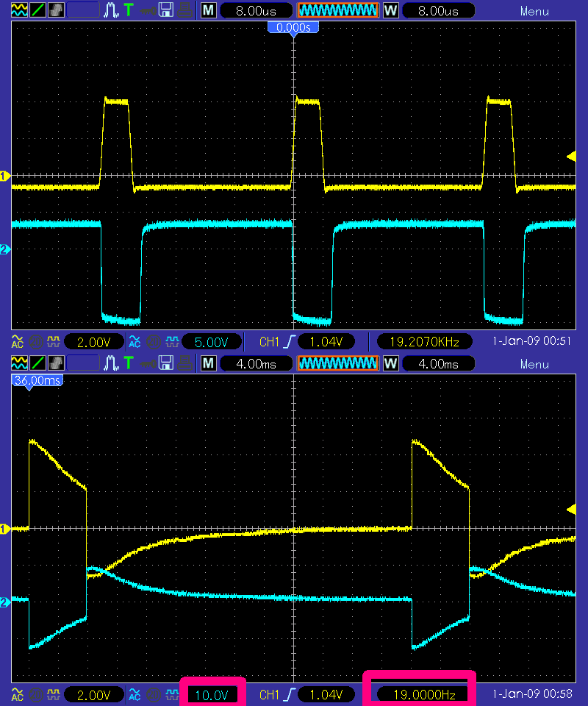The width and height of the screenshot is (588, 706).
Task: Toggle yellow 20 bandwidth limit indicator in 00:51 capture
Action: 35,342
